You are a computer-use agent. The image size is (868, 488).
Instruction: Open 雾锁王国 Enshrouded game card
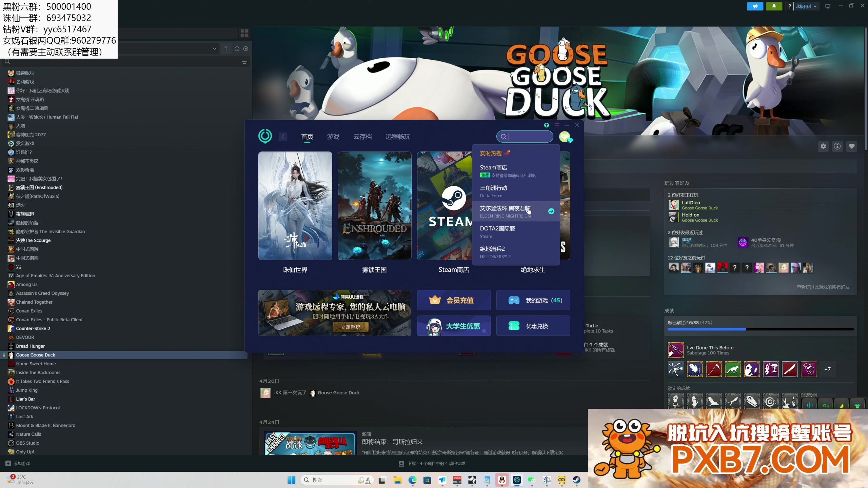click(374, 206)
